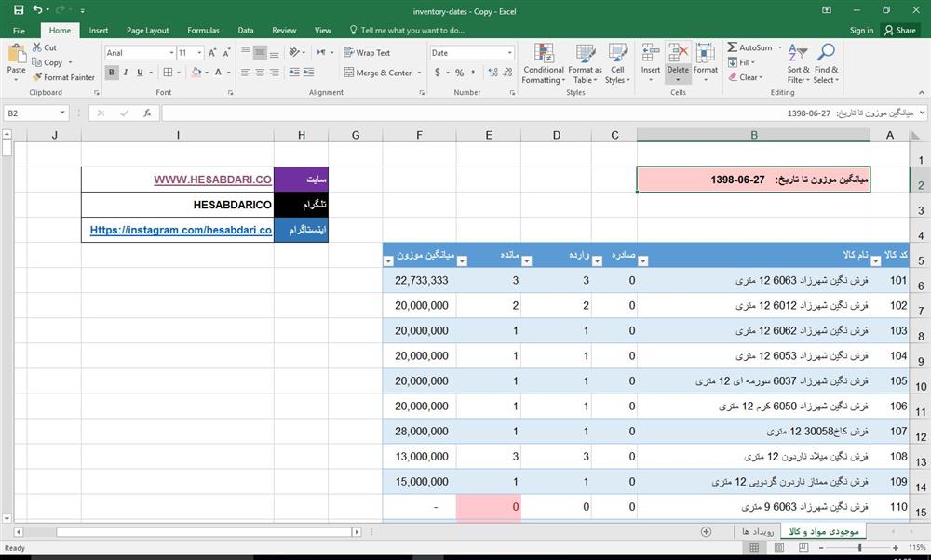The width and height of the screenshot is (931, 560).
Task: Switch to the Page Layout ribbon tab
Action: click(147, 30)
